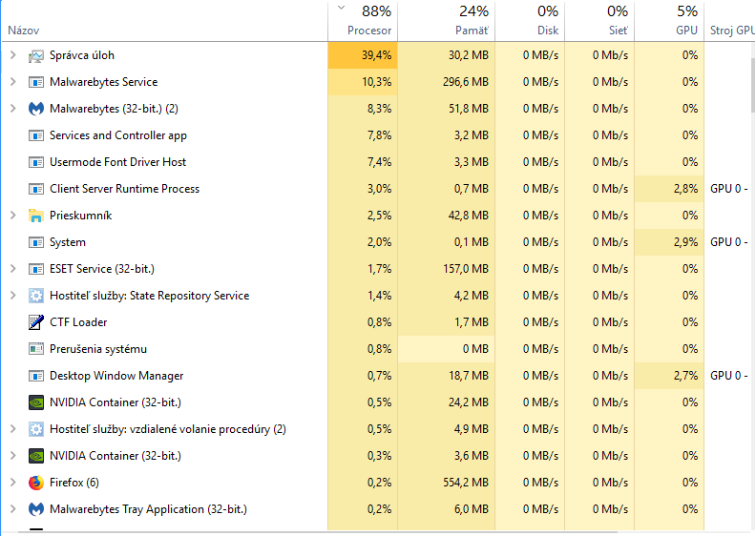
Task: Click the 0 MB memory cell of Prerušenia systému
Action: (x=447, y=349)
